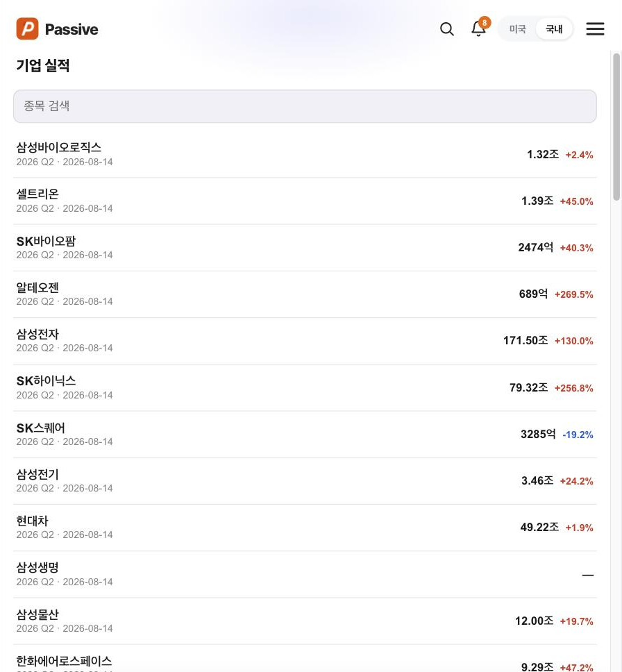Click the date line under 삼성전자
This screenshot has width=622, height=672.
(65, 348)
